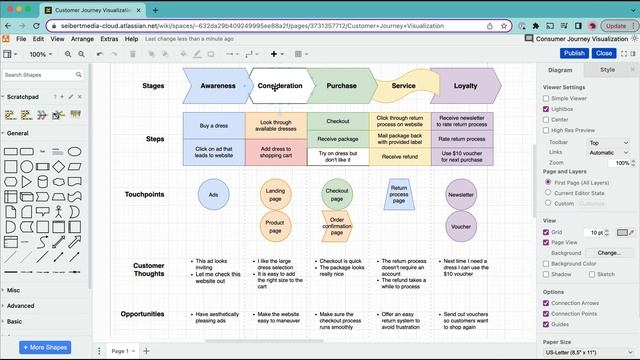Select the diamond shape in General

pos(58,167)
